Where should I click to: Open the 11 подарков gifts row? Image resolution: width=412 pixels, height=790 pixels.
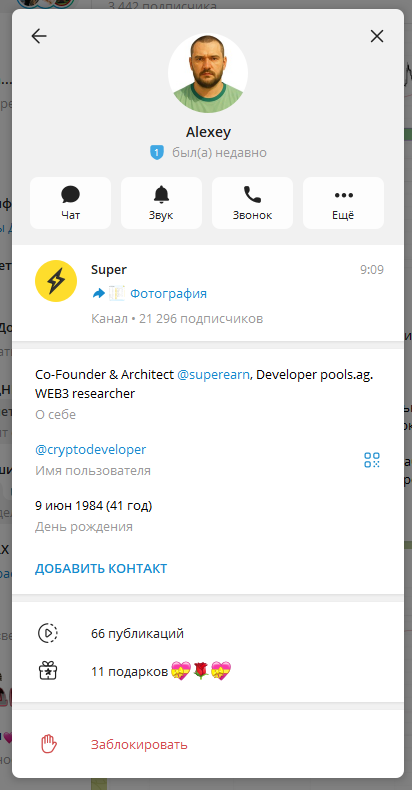pos(208,672)
